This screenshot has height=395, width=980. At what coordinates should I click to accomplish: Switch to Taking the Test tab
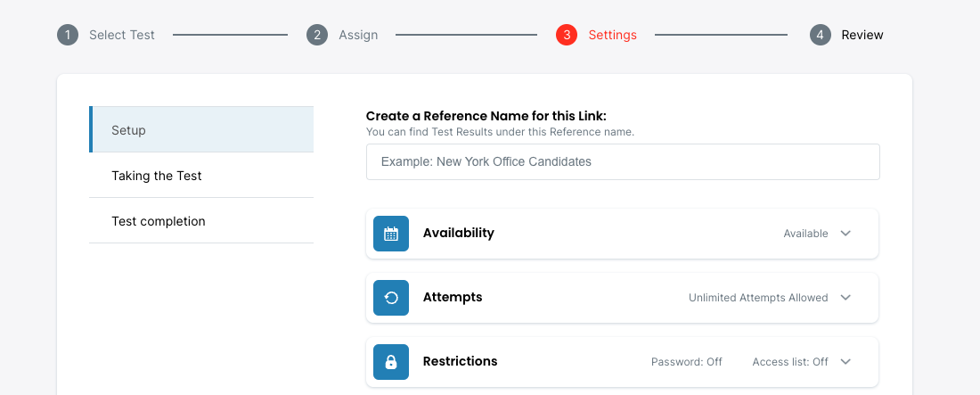[201, 176]
